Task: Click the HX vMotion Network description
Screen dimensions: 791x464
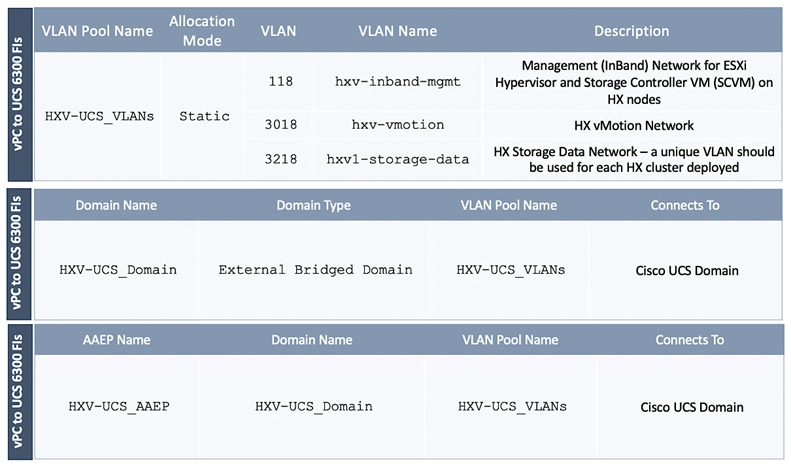Action: (x=633, y=126)
